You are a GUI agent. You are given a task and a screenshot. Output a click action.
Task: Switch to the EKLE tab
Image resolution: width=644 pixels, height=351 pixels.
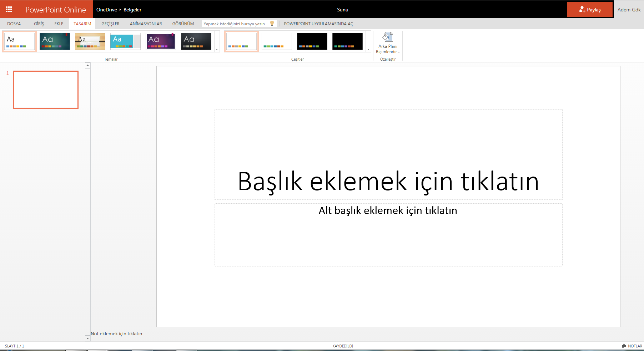59,24
